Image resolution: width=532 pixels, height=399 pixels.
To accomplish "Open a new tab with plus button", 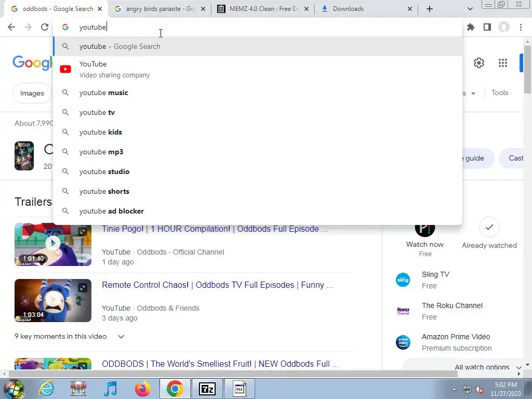I will 430,9.
